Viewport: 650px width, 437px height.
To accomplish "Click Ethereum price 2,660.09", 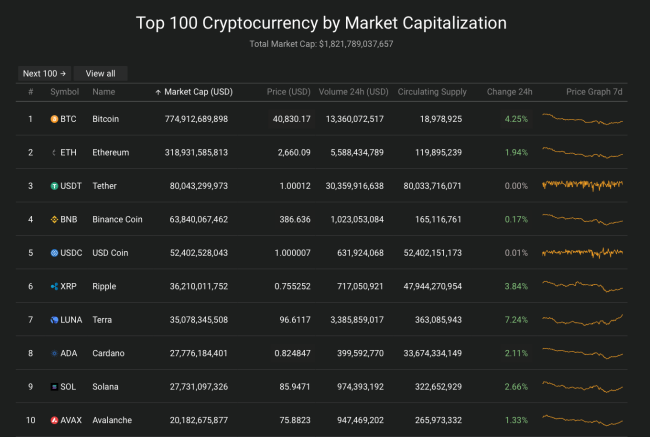I will click(294, 153).
